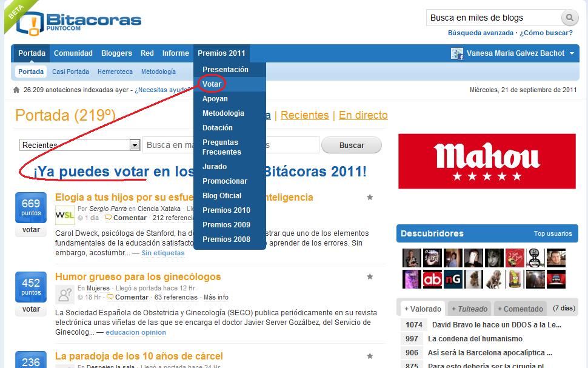Screen dimensions: 588x368
Task: Star the Elogia a tus hijos post
Action: point(370,197)
